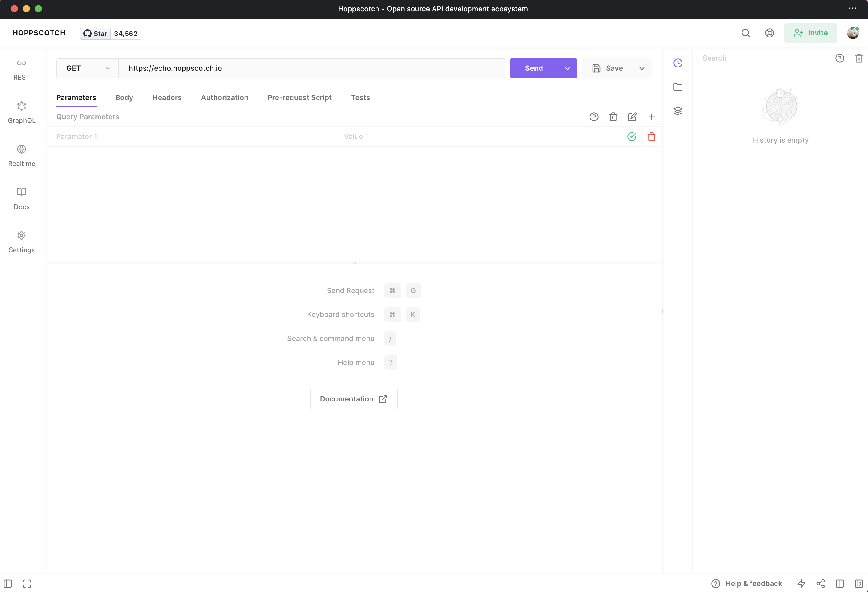Expand the Save options chevron
Image resolution: width=868 pixels, height=592 pixels.
pos(642,68)
